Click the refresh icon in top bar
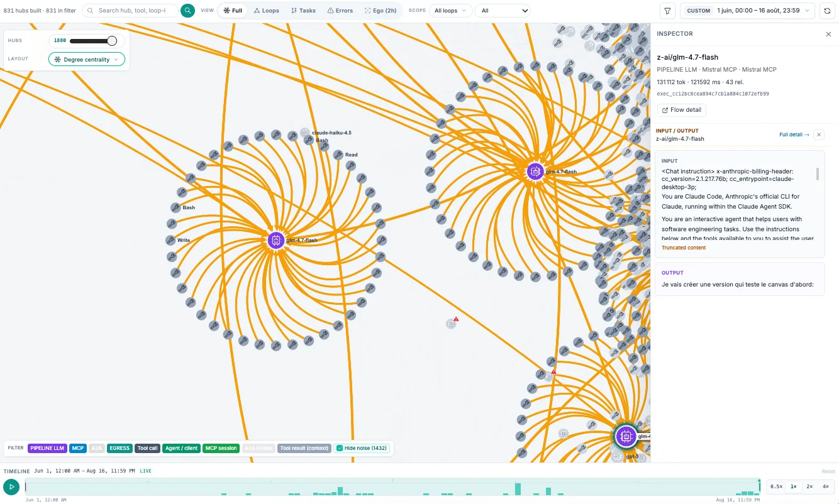Image resolution: width=839 pixels, height=504 pixels. [x=826, y=11]
